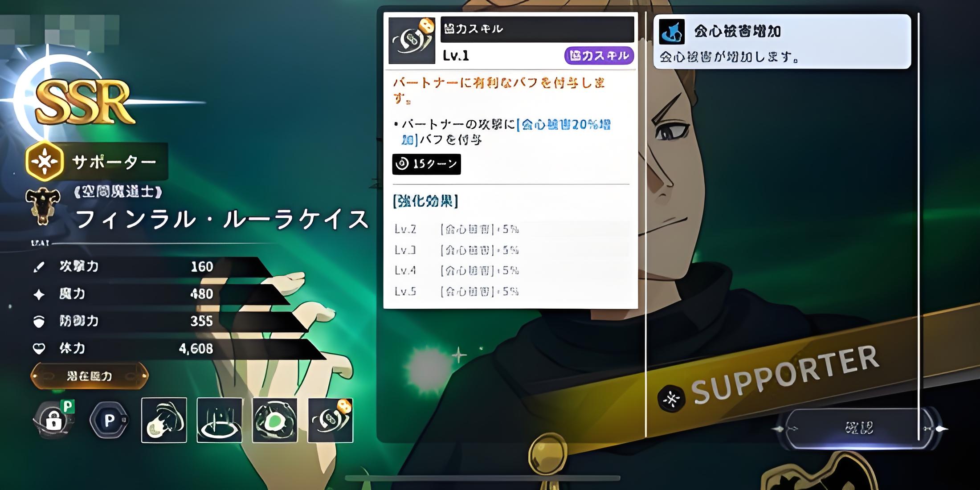
Task: Click the purple partner skill tag
Action: point(599,56)
